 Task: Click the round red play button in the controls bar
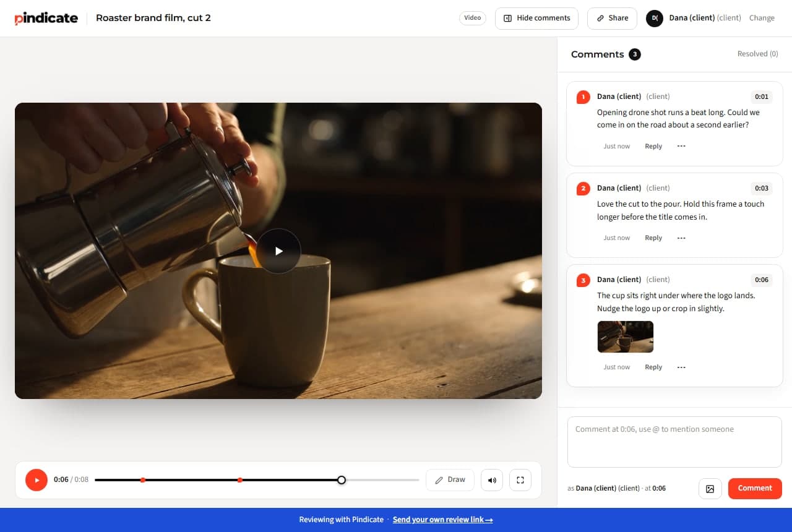coord(37,480)
